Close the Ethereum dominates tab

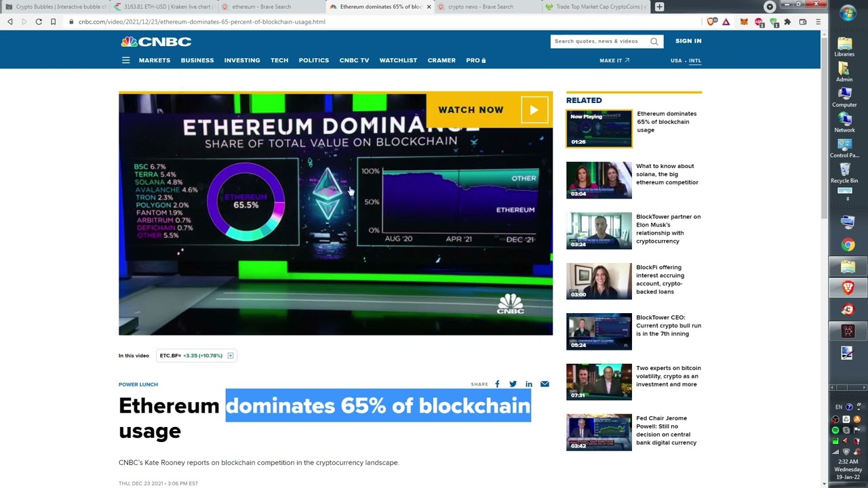(x=429, y=7)
